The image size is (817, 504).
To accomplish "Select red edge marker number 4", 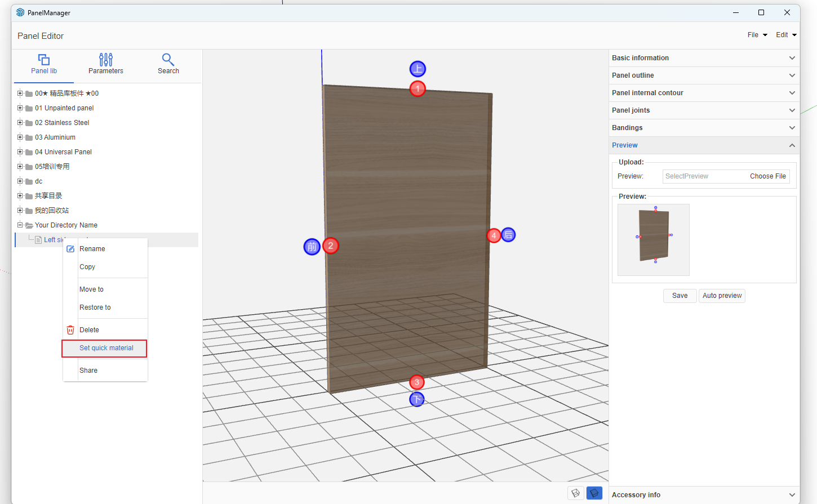I will pos(494,235).
